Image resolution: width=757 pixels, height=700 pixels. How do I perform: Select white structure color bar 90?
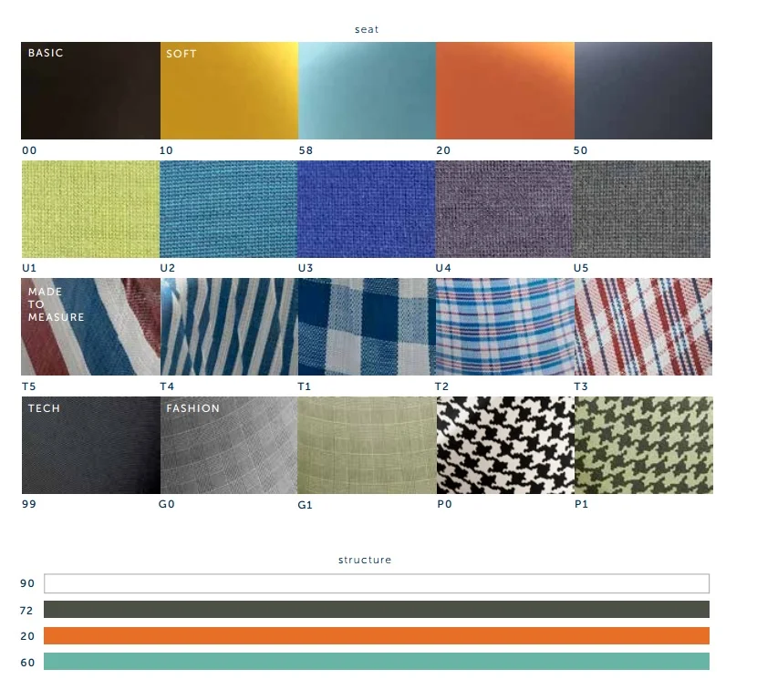377,583
